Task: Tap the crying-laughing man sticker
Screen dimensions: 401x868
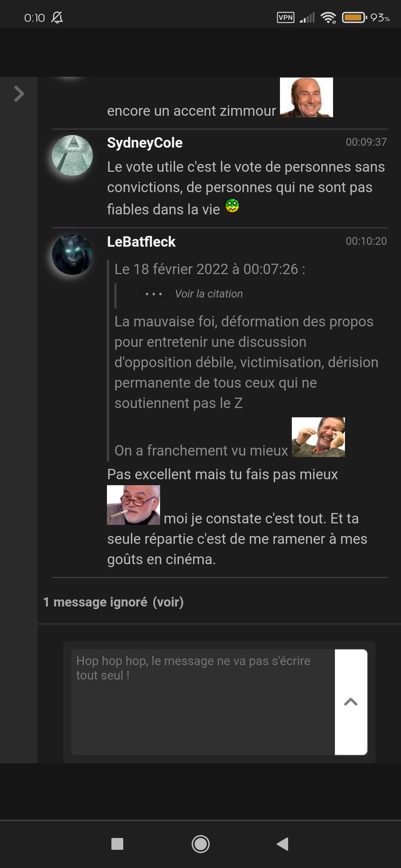Action: (x=318, y=437)
